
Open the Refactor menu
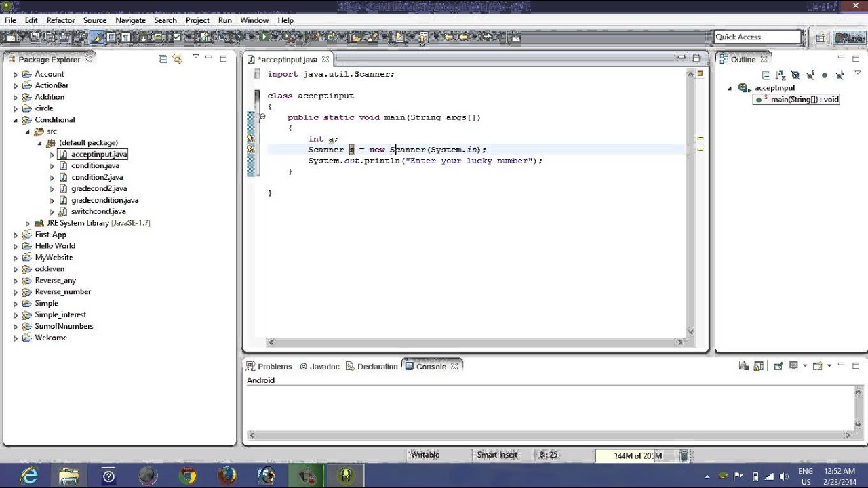click(60, 20)
